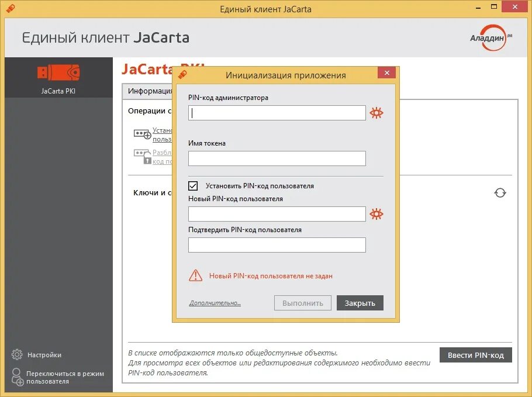The image size is (532, 397).
Task: Minimize the JaCarta main window
Action: (x=478, y=8)
